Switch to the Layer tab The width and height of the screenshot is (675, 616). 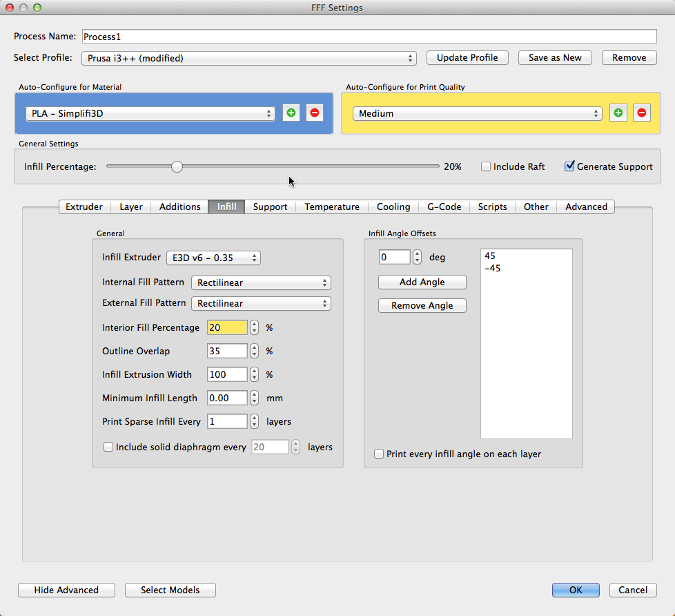tap(131, 206)
